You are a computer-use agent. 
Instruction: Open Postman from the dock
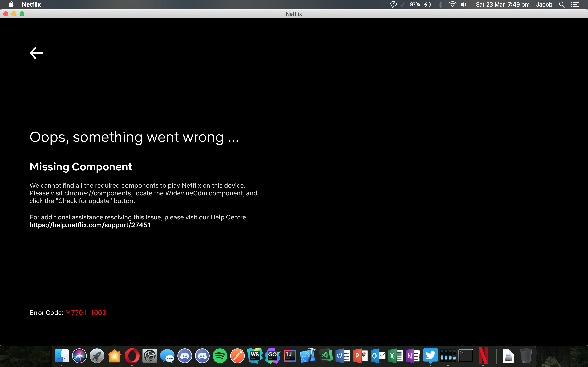click(237, 356)
